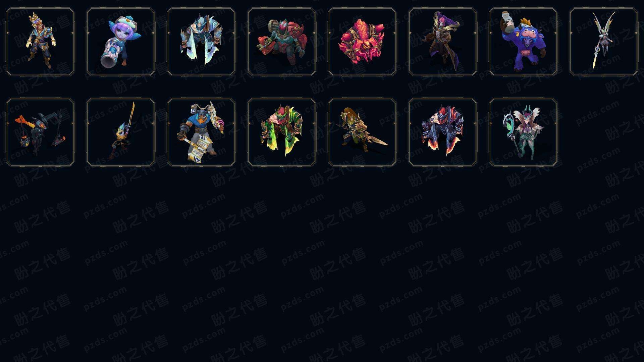Screen dimensions: 644x362
Task: Select the purple-haired yordle with cannon
Action: click(121, 42)
